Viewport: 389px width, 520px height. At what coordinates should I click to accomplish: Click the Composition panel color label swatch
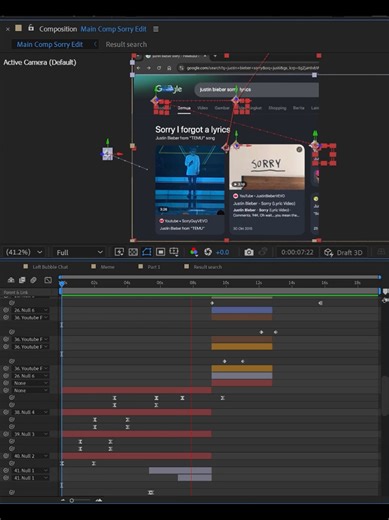(x=19, y=28)
